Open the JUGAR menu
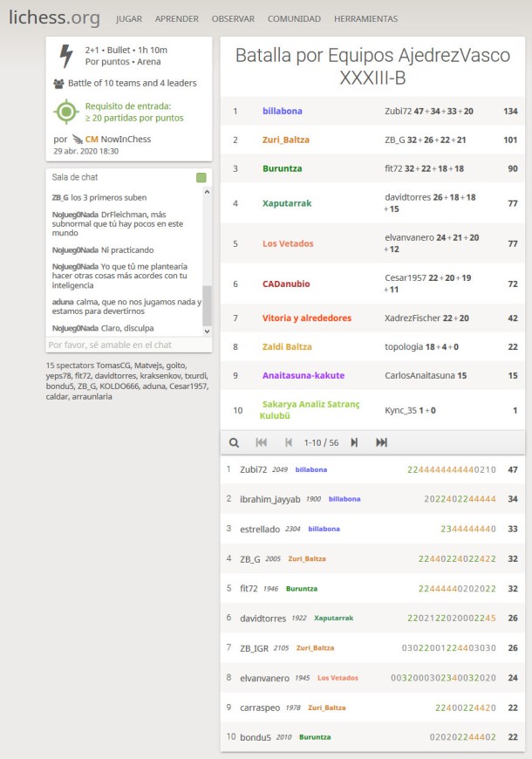Viewport: 532px width, 759px height. (128, 18)
